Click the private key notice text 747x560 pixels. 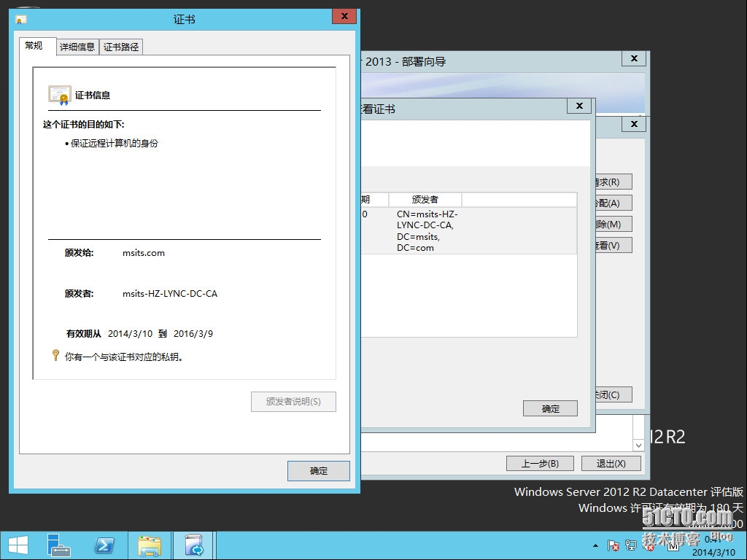124,357
